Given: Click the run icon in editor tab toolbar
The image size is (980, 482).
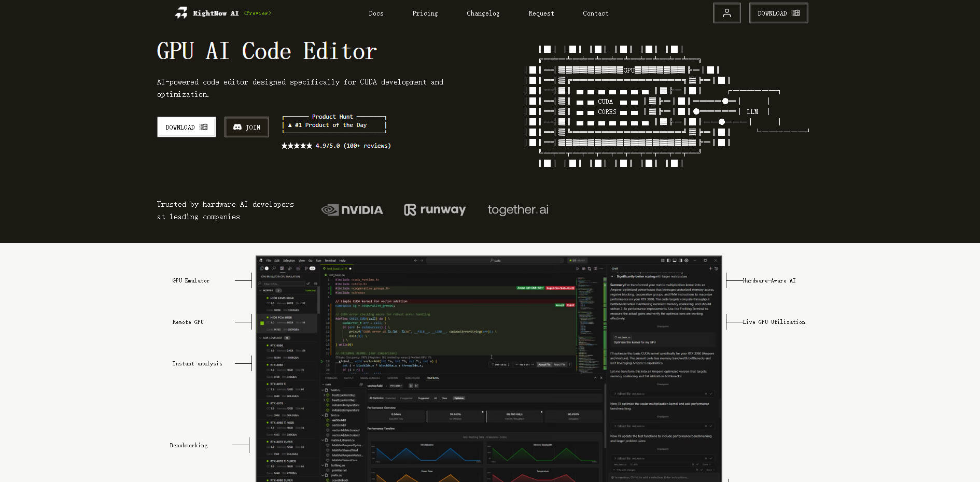Looking at the screenshot, I should point(578,268).
